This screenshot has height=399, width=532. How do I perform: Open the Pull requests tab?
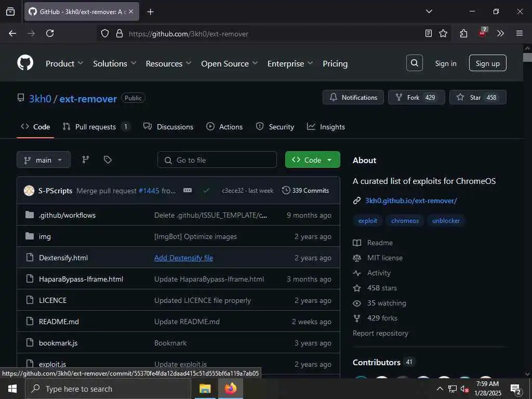point(96,127)
